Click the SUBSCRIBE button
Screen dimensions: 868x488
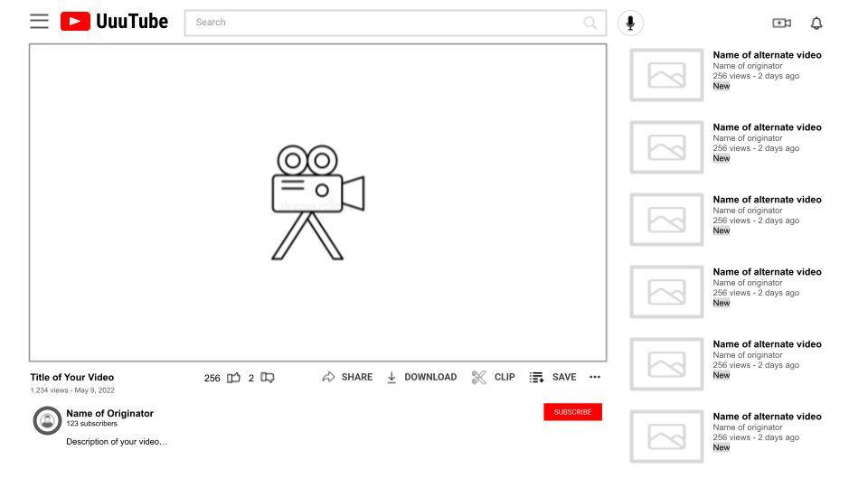pos(572,412)
